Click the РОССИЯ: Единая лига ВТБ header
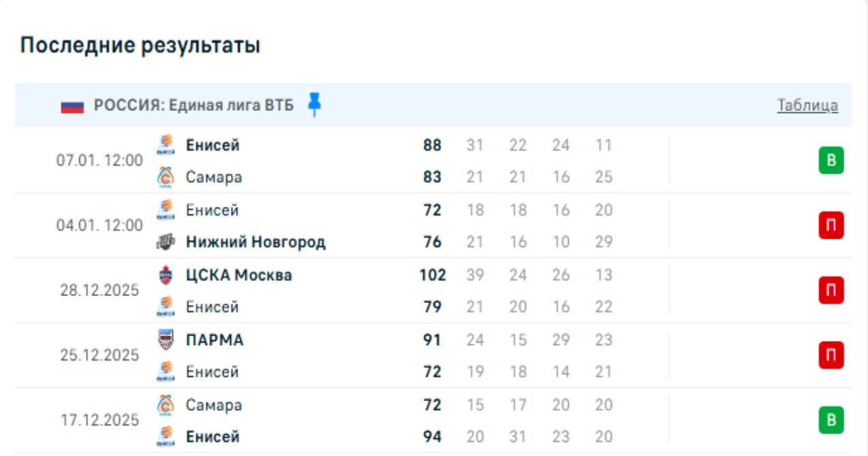The image size is (868, 456). point(194,105)
